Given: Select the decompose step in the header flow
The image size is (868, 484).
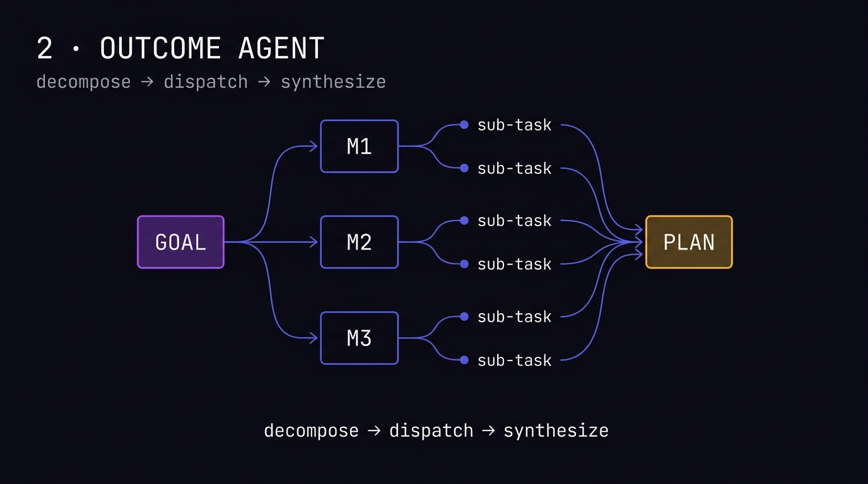Looking at the screenshot, I should coord(83,81).
